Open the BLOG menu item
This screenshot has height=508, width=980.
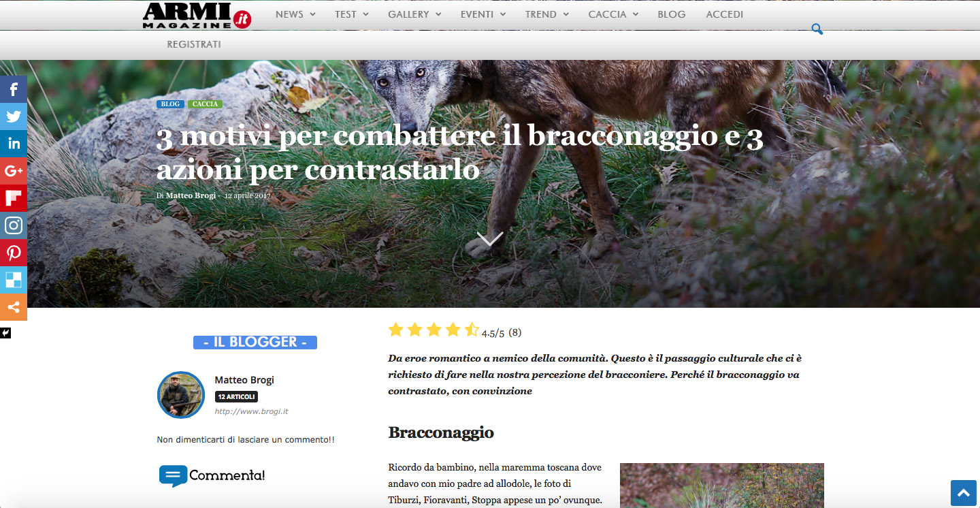672,14
